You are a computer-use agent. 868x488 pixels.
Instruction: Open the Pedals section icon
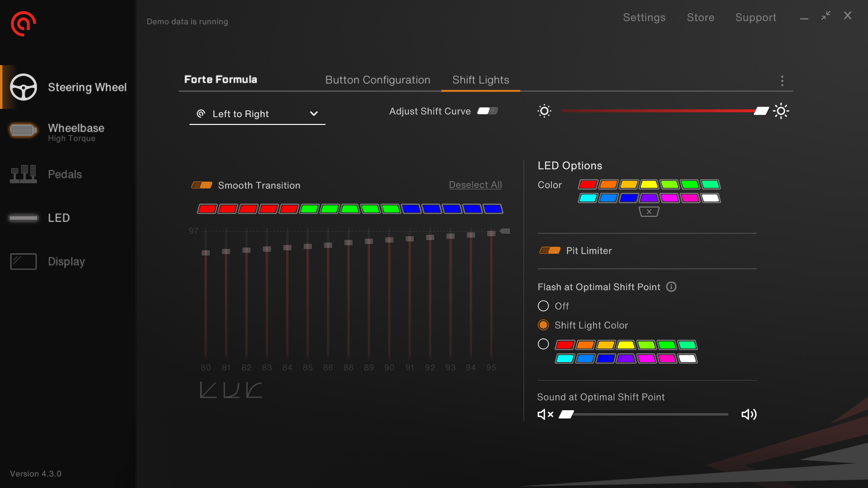(23, 174)
